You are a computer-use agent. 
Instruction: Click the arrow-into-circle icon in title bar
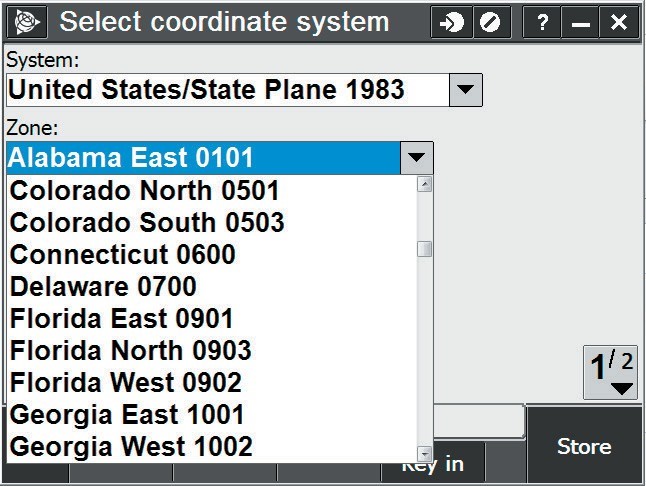coord(451,22)
